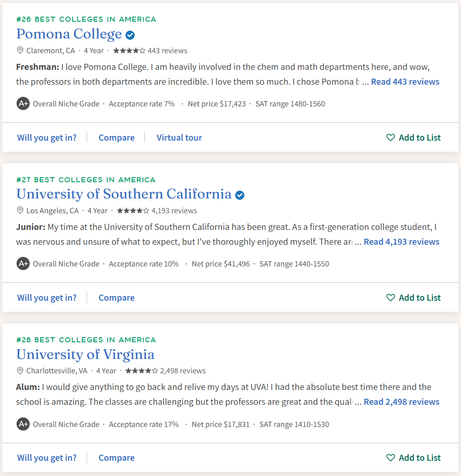The height and width of the screenshot is (476, 461).
Task: Click the A+ grade badge for University of Virginia
Action: [x=23, y=424]
